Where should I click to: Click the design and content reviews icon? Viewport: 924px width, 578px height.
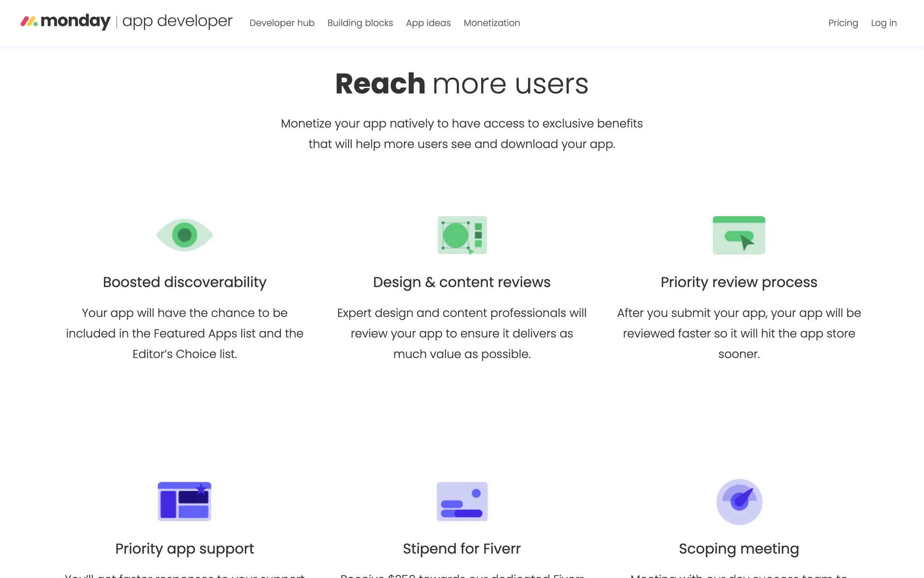coord(462,235)
